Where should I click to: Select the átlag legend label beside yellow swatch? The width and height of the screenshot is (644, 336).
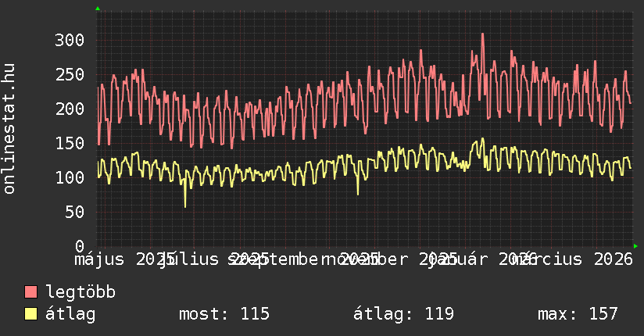[70, 314]
